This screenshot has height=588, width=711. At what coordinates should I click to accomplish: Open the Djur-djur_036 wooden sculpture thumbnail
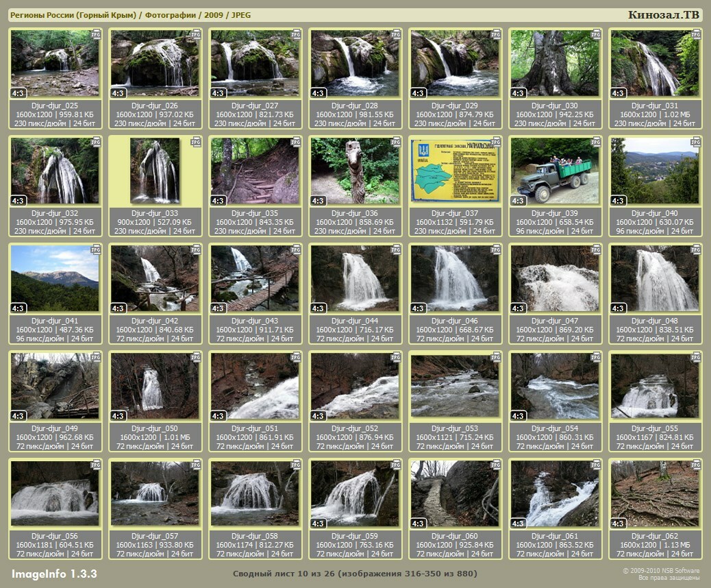pyautogui.click(x=354, y=171)
